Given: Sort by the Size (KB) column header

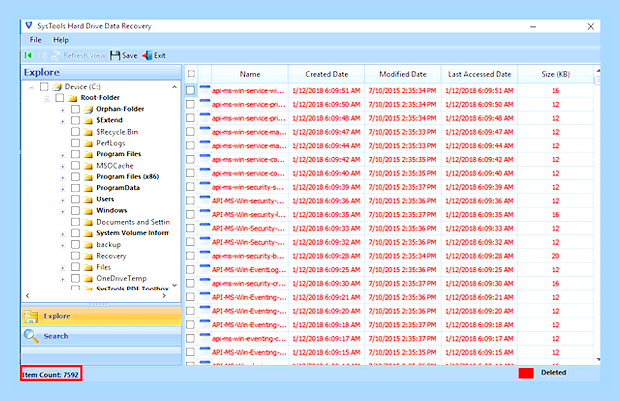Looking at the screenshot, I should pos(556,74).
